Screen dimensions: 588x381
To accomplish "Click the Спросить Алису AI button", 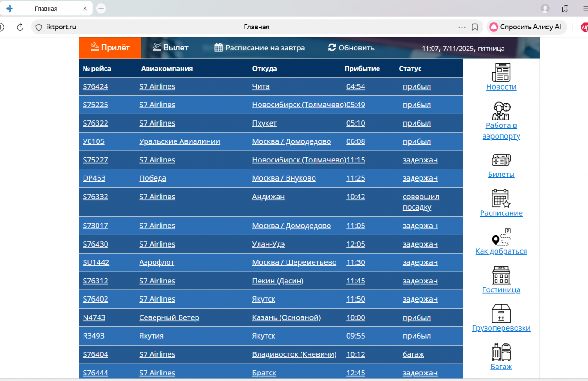I will (525, 27).
